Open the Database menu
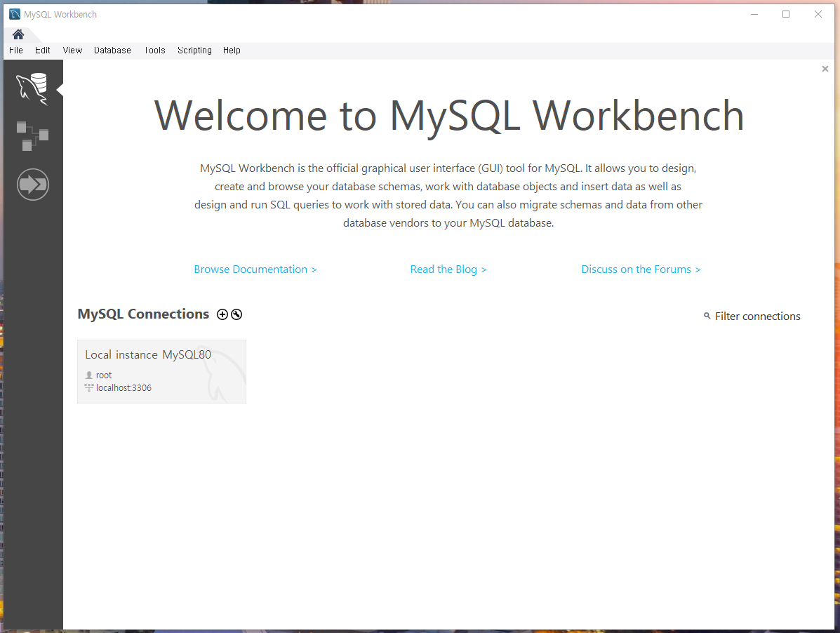The height and width of the screenshot is (633, 840). [112, 51]
